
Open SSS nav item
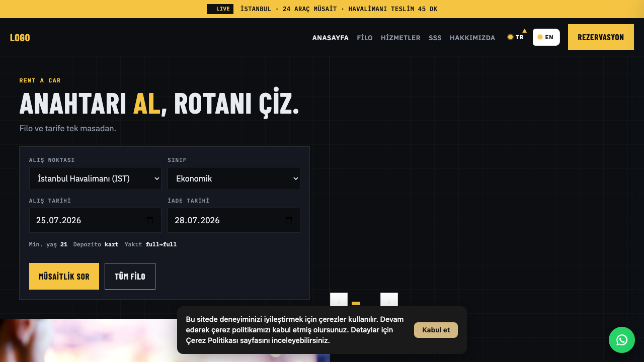(435, 38)
